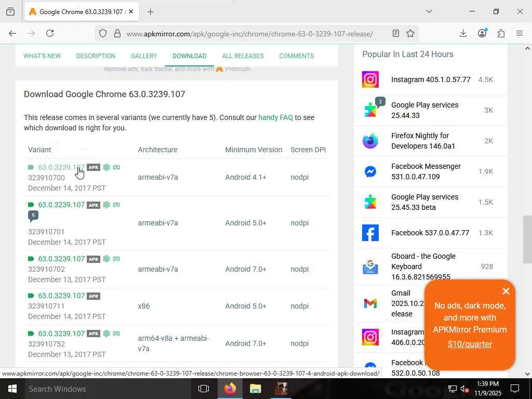This screenshot has width=532, height=399.
Task: List all tabs dropdown arrow
Action: [x=429, y=11]
